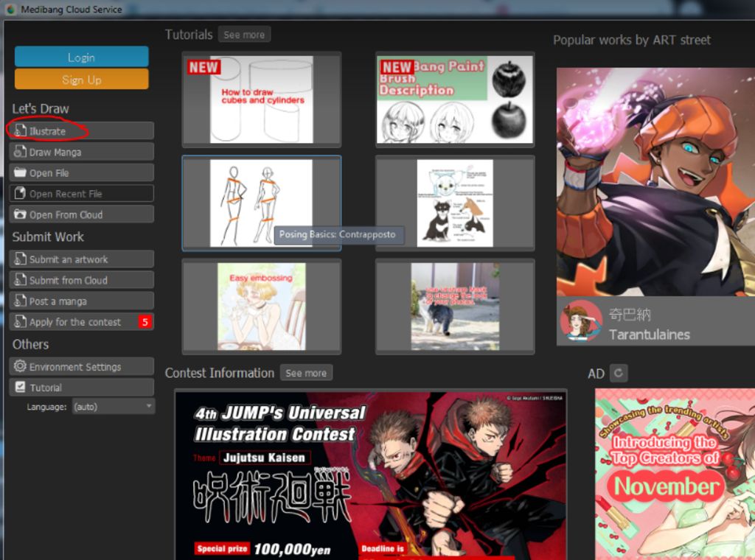
Task: Click Open From Cloud
Action: tap(81, 214)
